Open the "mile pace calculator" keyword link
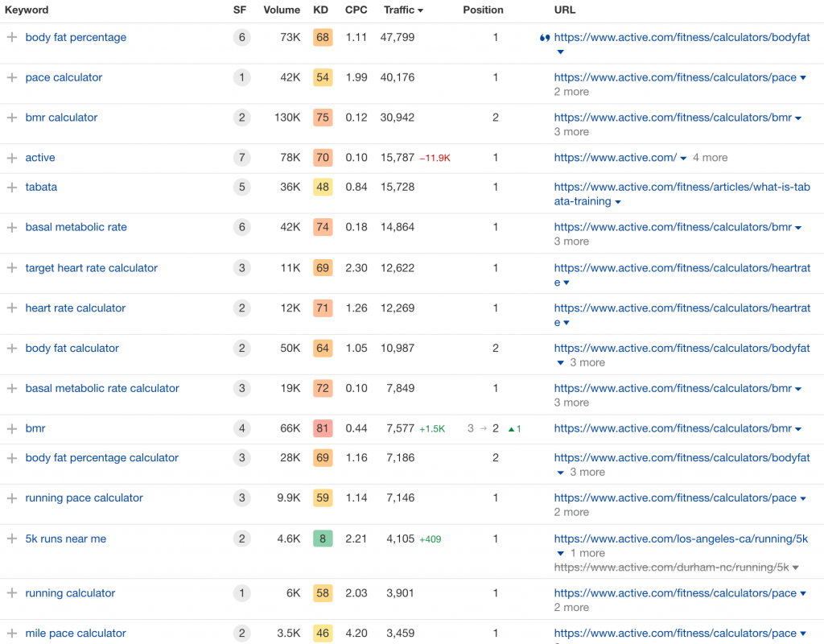The height and width of the screenshot is (644, 824). [76, 633]
